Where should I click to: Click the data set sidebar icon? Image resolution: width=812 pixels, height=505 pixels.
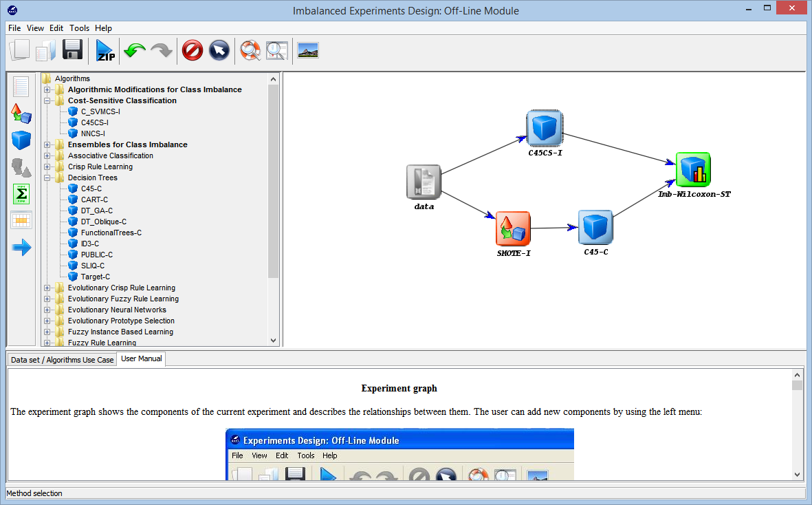(x=21, y=87)
